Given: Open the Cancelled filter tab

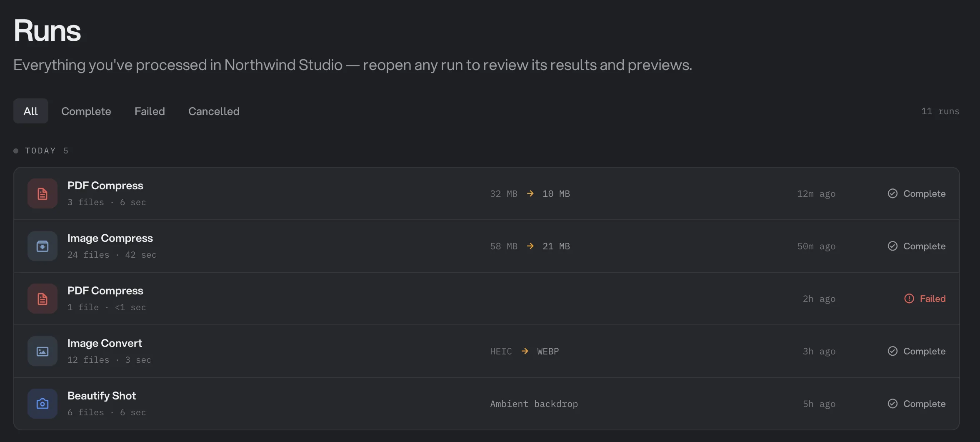Looking at the screenshot, I should click(x=214, y=111).
